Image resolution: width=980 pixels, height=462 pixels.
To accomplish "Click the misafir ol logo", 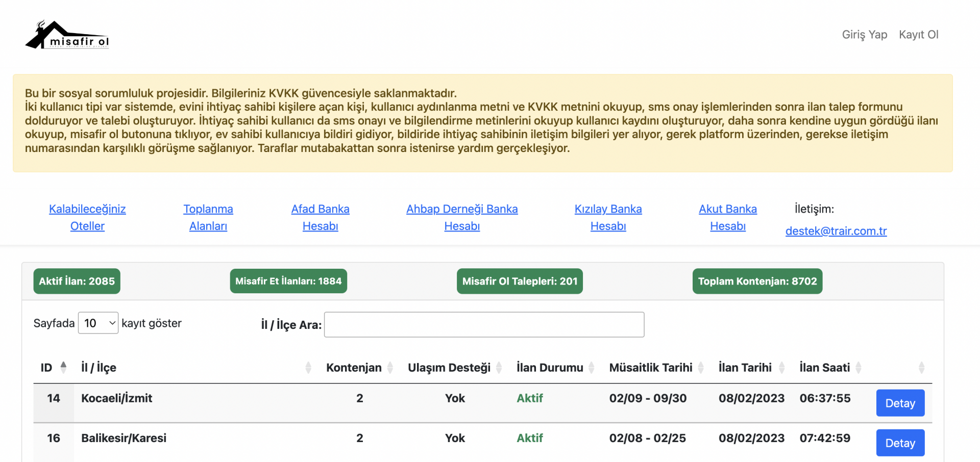I will (x=67, y=35).
